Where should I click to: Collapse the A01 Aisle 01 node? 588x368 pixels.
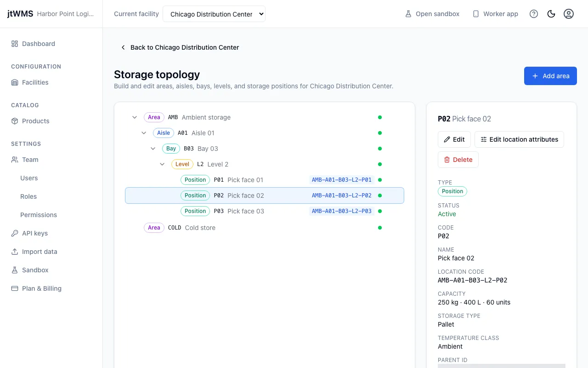pos(144,133)
